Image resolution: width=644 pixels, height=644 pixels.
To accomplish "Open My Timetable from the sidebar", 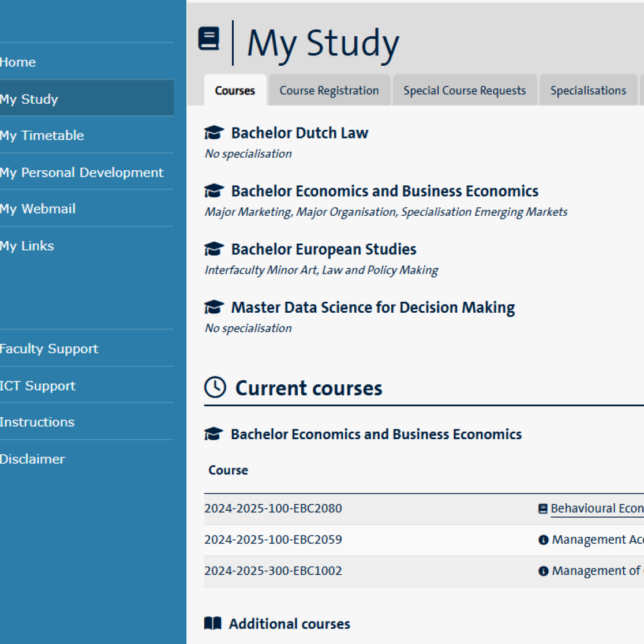I will coord(42,136).
